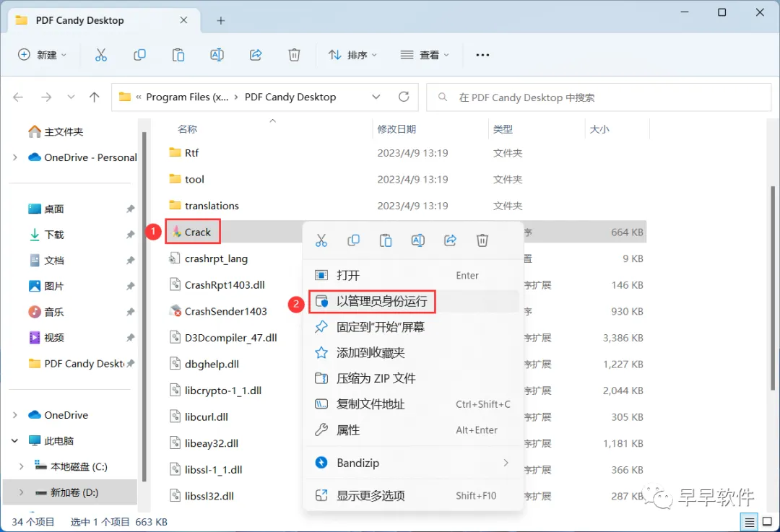Choose 压缩为 ZIP 文件
This screenshot has width=780, height=532.
[413, 379]
